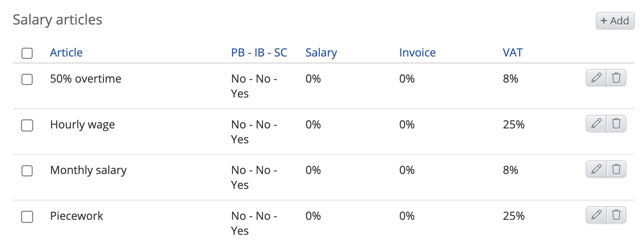This screenshot has height=243, width=644.
Task: Delete the 50% overtime article
Action: tap(616, 78)
